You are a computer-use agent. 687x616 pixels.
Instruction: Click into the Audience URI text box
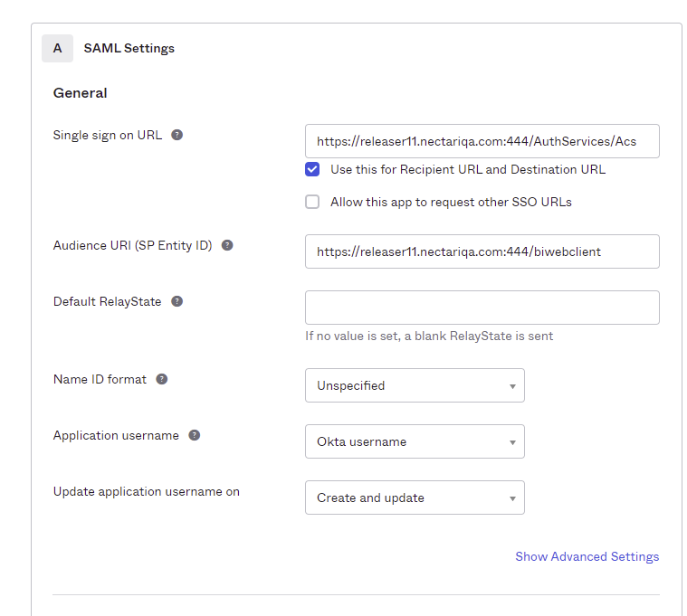pyautogui.click(x=482, y=251)
